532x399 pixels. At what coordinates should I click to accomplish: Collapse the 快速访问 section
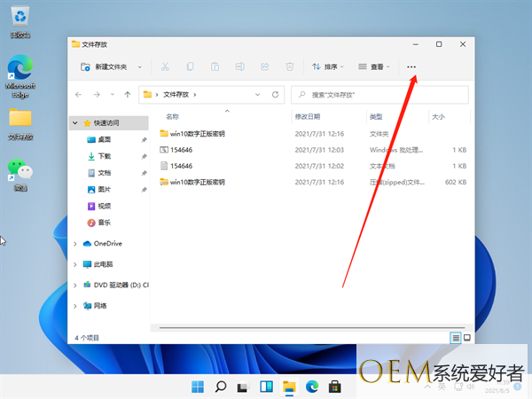75,124
